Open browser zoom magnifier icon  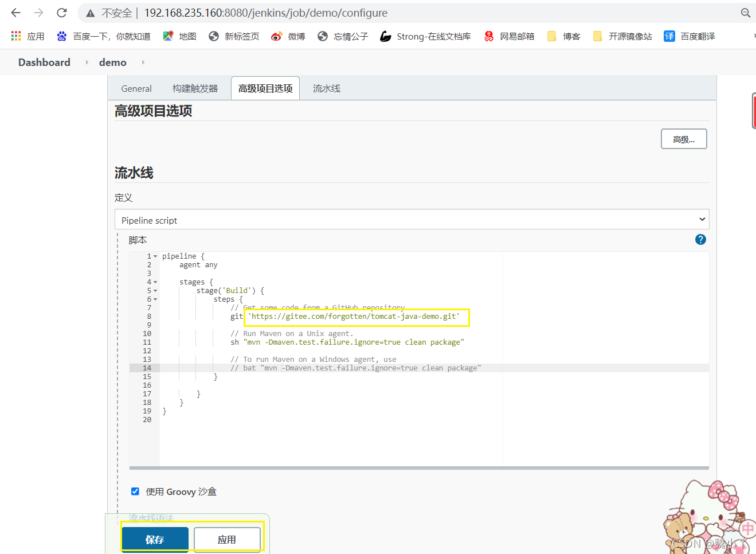[x=745, y=13]
